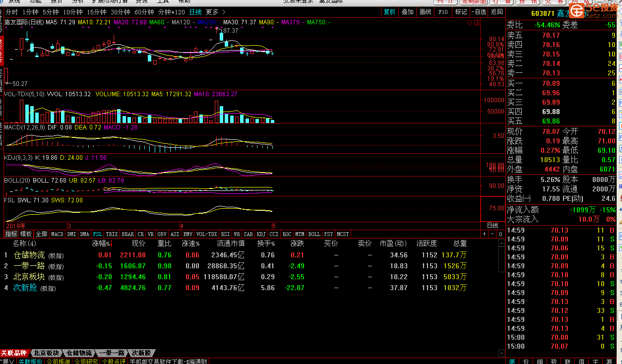The height and width of the screenshot is (364, 622).
Task: Click the plus button beside indicators
Action: pos(485,234)
